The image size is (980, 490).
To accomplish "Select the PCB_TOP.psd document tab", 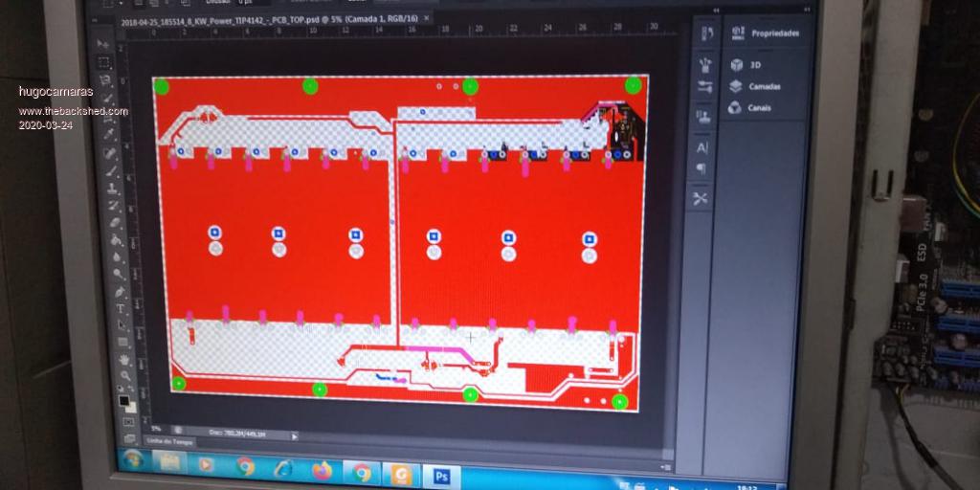I will tap(268, 18).
